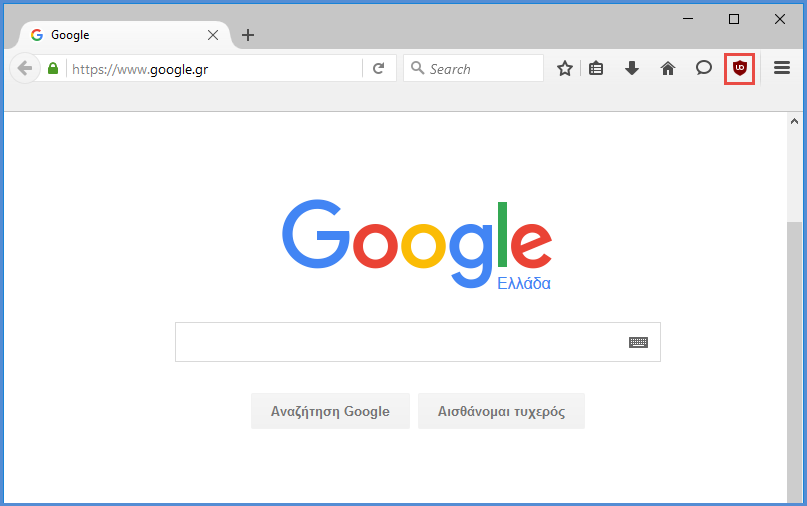Go back with the back arrow
This screenshot has width=807, height=506.
(x=24, y=68)
